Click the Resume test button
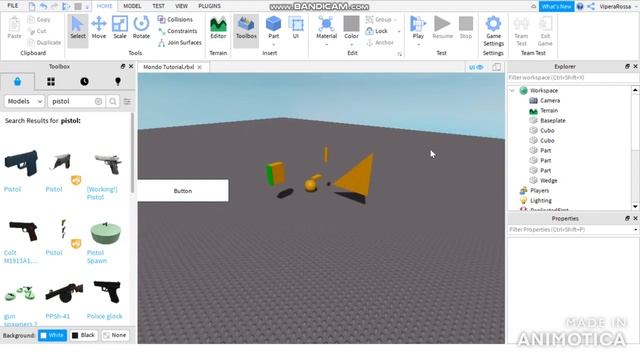The image size is (640, 360). (x=442, y=28)
